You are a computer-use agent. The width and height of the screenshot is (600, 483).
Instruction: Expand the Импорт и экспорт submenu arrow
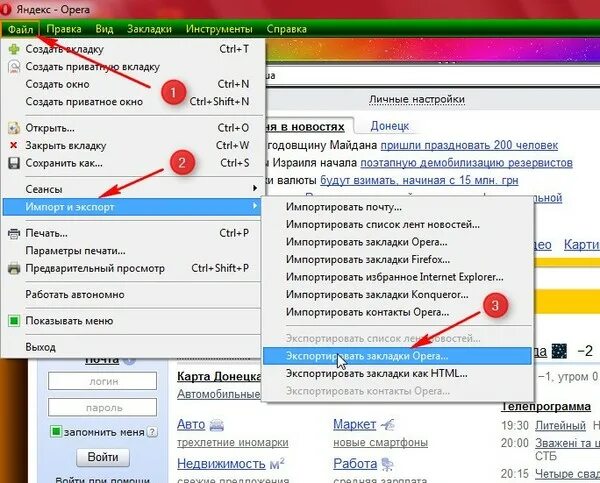click(x=254, y=206)
